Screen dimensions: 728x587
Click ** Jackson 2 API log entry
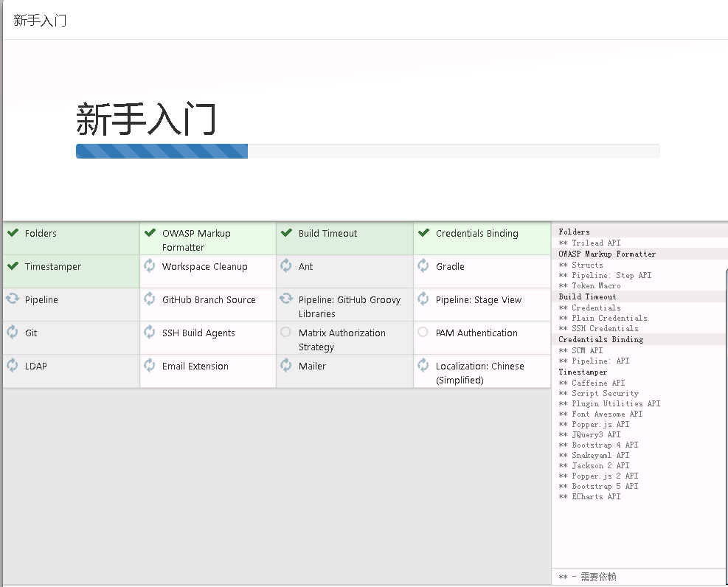point(594,465)
